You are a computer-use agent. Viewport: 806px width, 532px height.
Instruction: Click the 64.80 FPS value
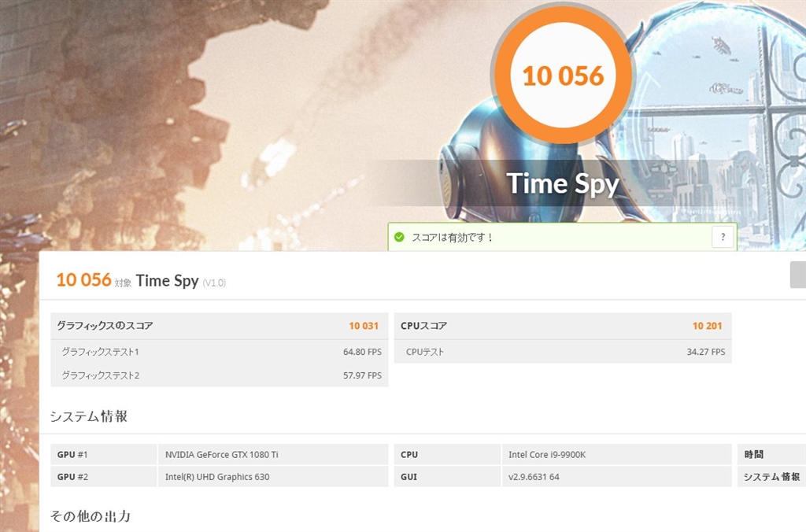(362, 352)
